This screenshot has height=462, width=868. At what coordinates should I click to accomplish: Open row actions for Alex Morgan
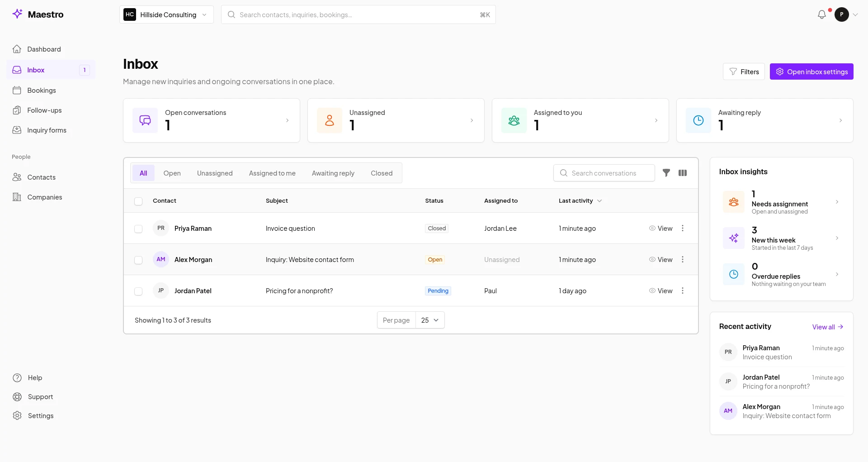point(683,259)
